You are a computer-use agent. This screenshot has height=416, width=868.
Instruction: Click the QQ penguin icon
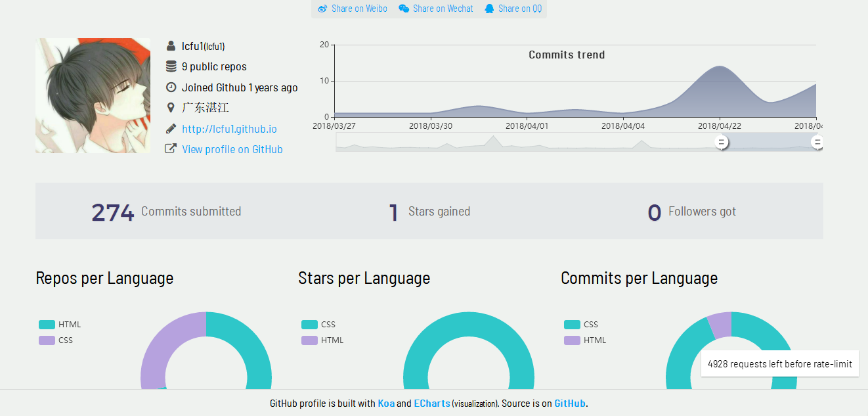click(x=489, y=9)
